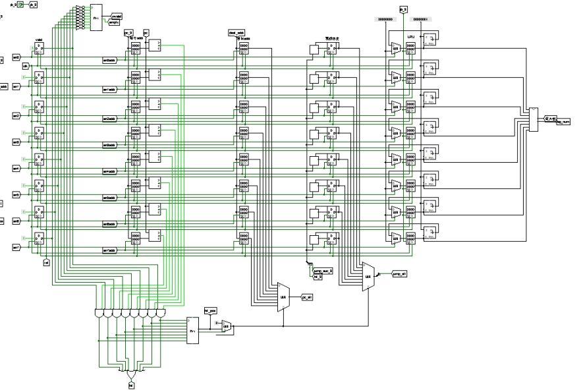This screenshot has height=392, width=581.
Task: Select the en7addr tunnel
Action: [x=109, y=250]
